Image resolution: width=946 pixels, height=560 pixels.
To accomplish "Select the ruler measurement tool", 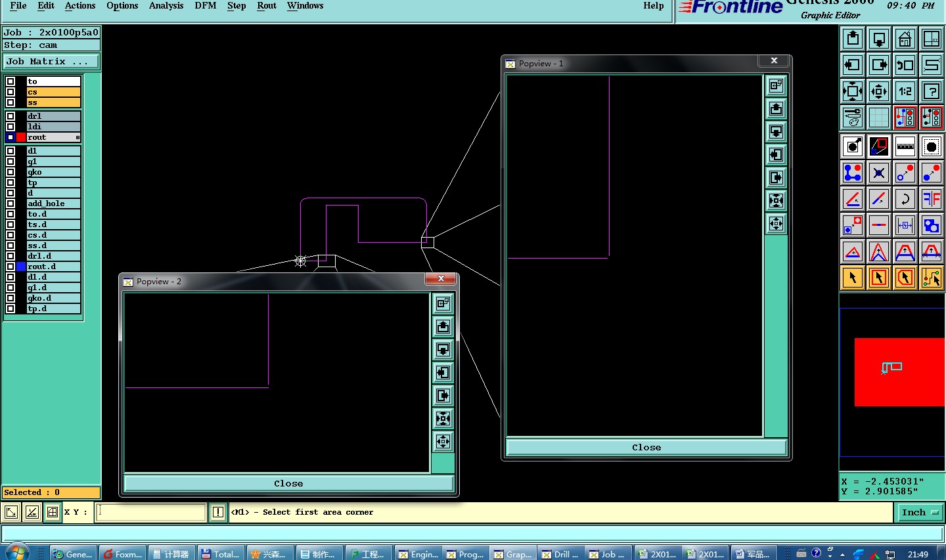I will click(905, 146).
